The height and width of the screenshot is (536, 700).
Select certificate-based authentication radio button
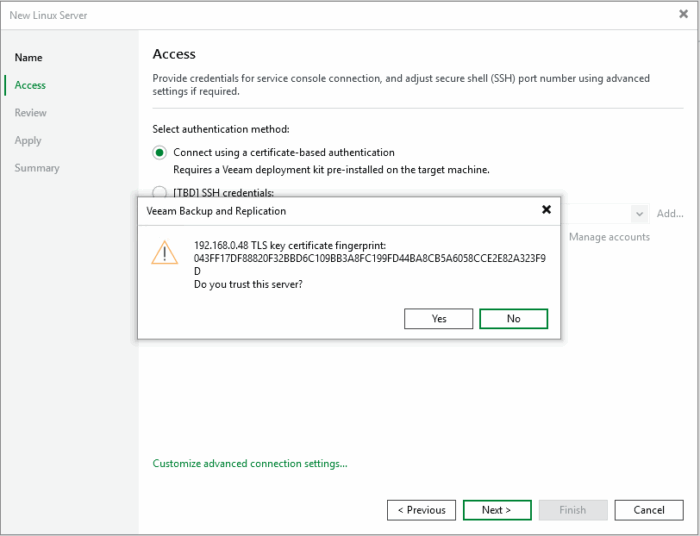click(159, 153)
